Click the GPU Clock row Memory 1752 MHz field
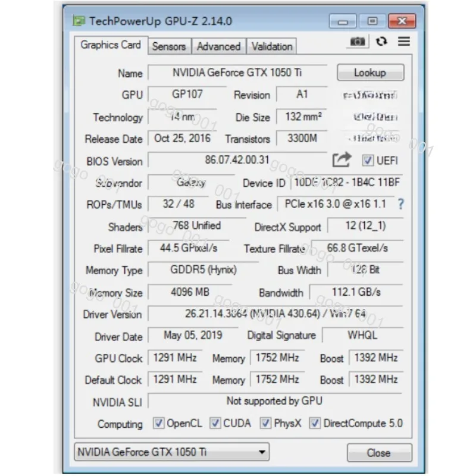Screen dimensions: 476x476 277,358
